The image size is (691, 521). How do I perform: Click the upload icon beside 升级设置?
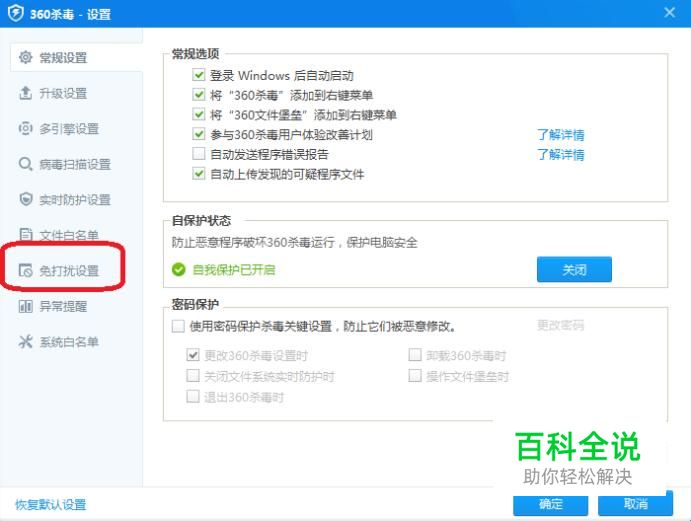[x=26, y=93]
